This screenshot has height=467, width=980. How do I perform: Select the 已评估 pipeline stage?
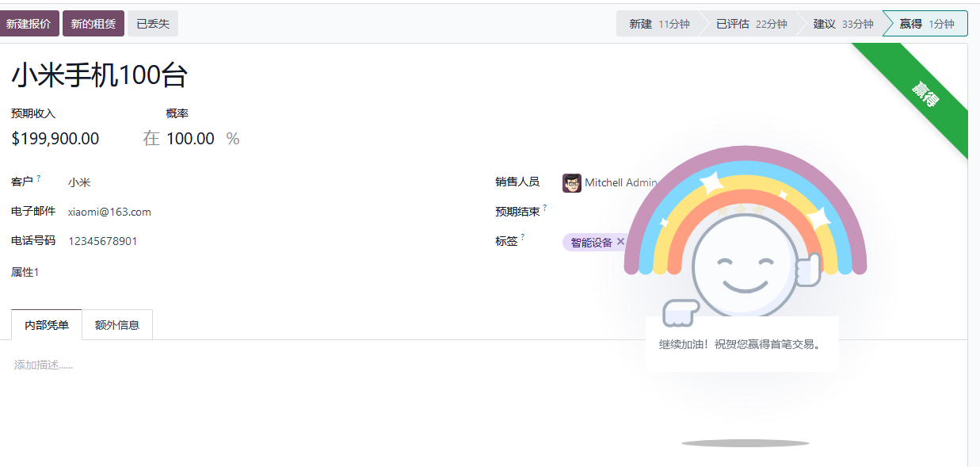pyautogui.click(x=751, y=24)
